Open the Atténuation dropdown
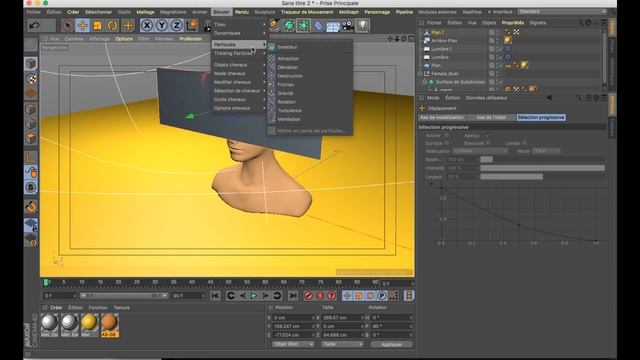 (480, 151)
